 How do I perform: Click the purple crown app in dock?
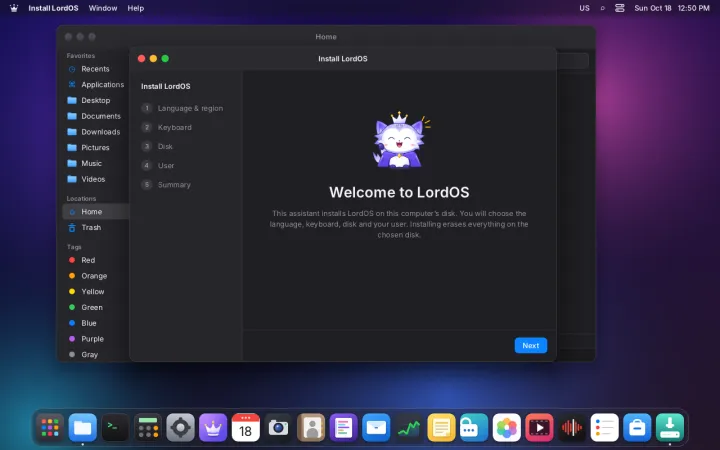tap(213, 428)
